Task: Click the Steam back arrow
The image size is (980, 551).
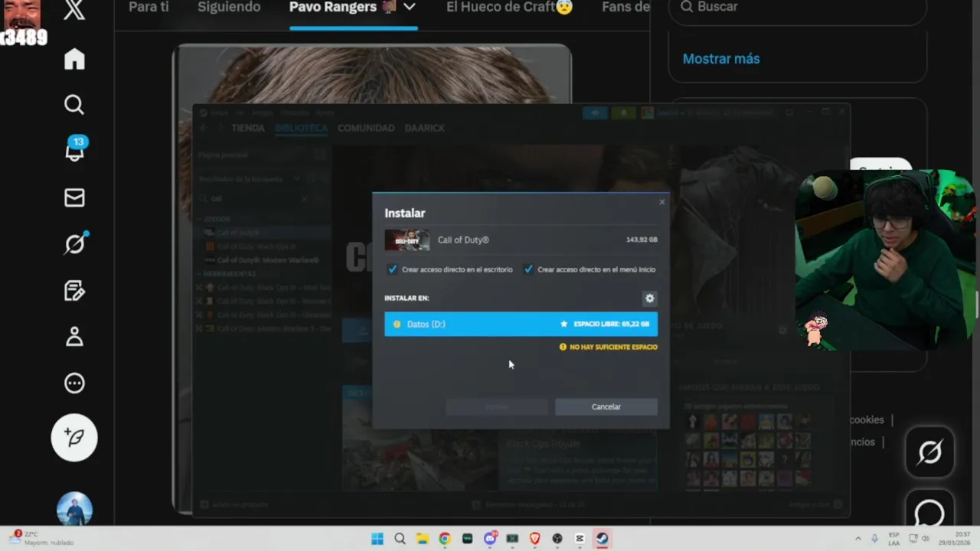Action: 204,128
